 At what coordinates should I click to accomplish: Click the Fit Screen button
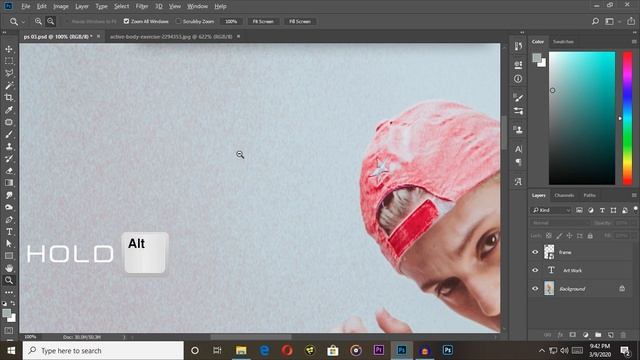point(263,21)
